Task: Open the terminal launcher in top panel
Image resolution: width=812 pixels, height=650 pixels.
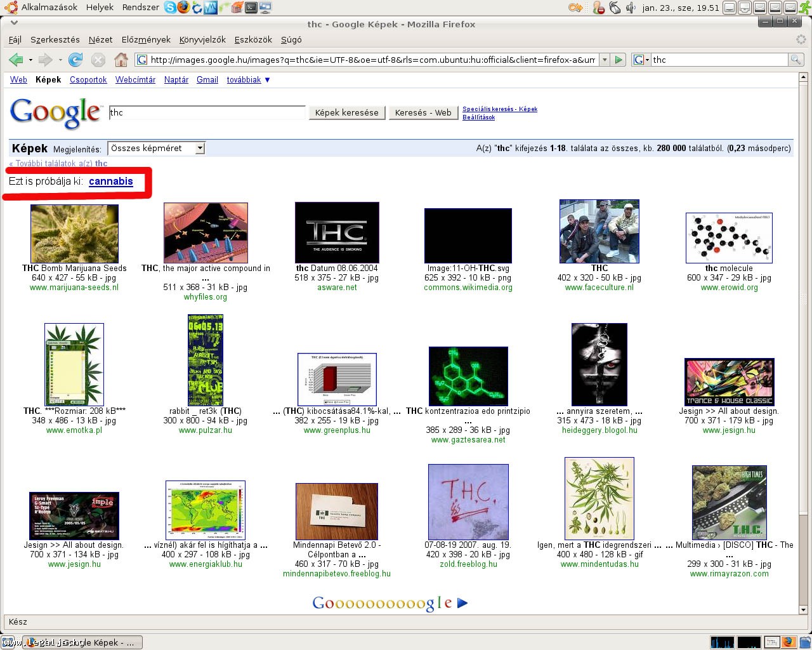Action: [251, 8]
